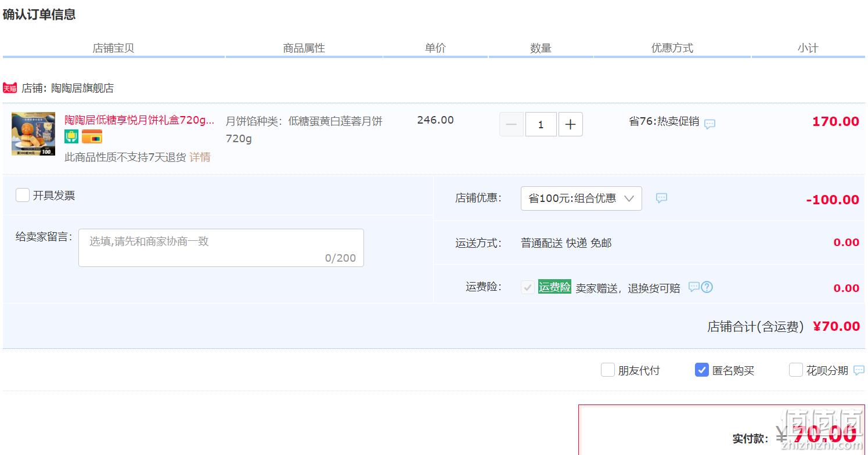
Task: Click the subtotal amount 170.00
Action: click(x=835, y=121)
